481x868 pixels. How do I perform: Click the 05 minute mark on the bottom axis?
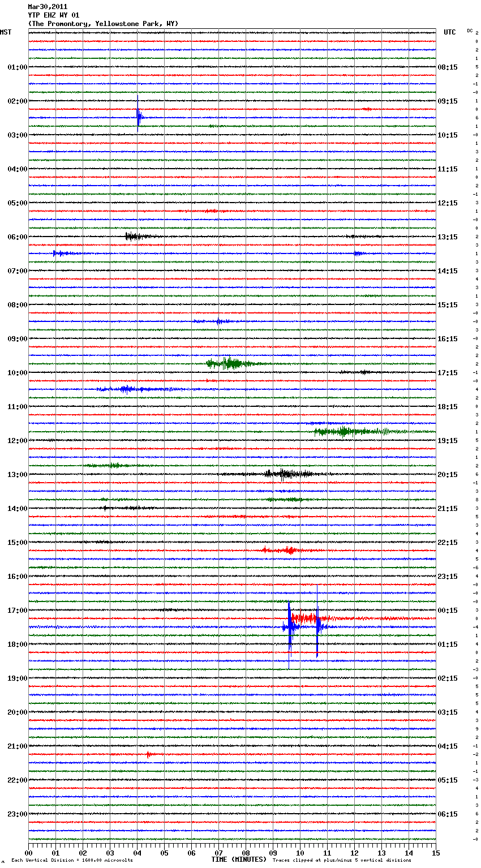164,853
